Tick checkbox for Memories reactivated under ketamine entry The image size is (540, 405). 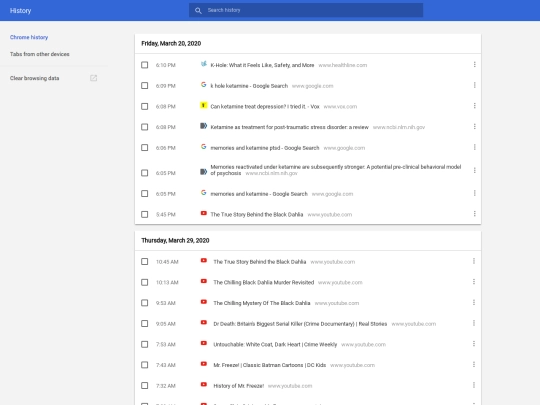click(145, 173)
